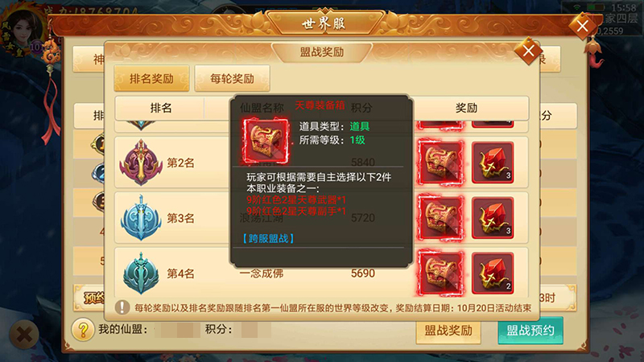The width and height of the screenshot is (644, 362).
Task: Select the 第3名 blue rank badge
Action: (140, 218)
